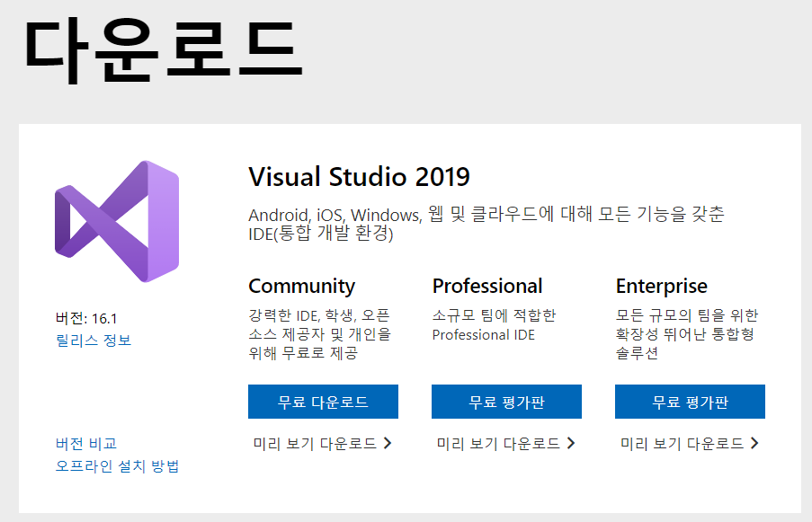
Task: Click chevron arrow beside Enterprise 미리 보기 다운로드
Action: [754, 443]
